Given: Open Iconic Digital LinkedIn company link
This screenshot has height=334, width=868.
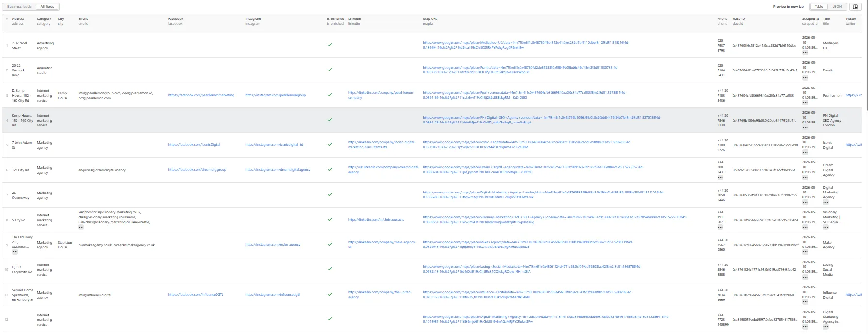Looking at the screenshot, I should [x=382, y=145].
